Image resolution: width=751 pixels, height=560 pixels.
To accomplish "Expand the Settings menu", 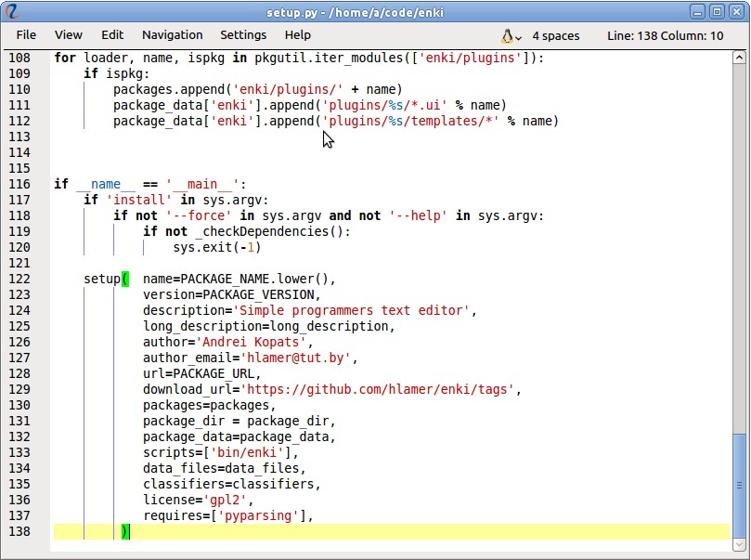I will pyautogui.click(x=243, y=35).
